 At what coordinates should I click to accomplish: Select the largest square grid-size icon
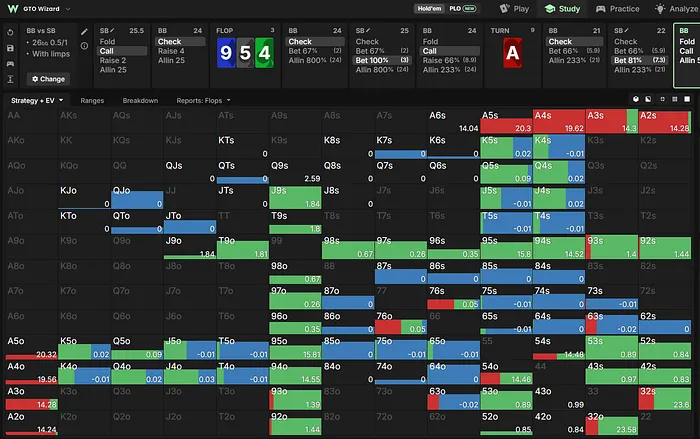(x=687, y=99)
